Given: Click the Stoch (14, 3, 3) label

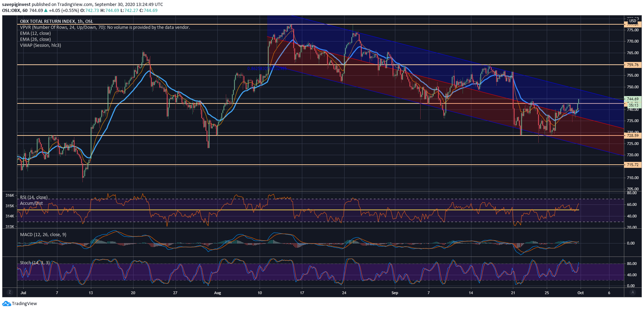Looking at the screenshot, I should coord(35,263).
